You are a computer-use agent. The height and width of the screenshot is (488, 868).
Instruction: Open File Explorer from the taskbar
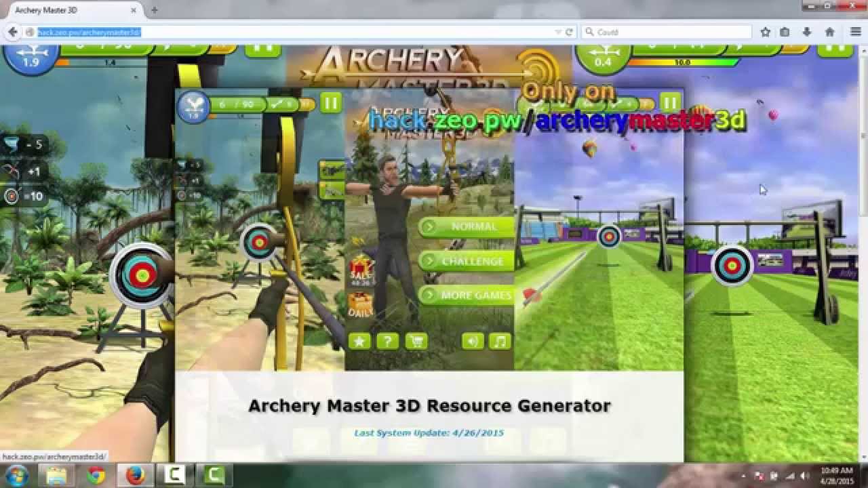56,474
